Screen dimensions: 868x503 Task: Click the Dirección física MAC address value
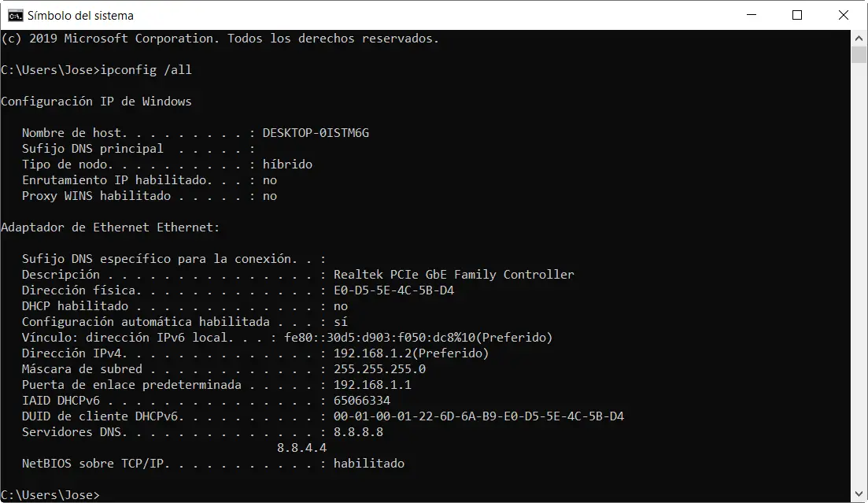click(x=393, y=290)
